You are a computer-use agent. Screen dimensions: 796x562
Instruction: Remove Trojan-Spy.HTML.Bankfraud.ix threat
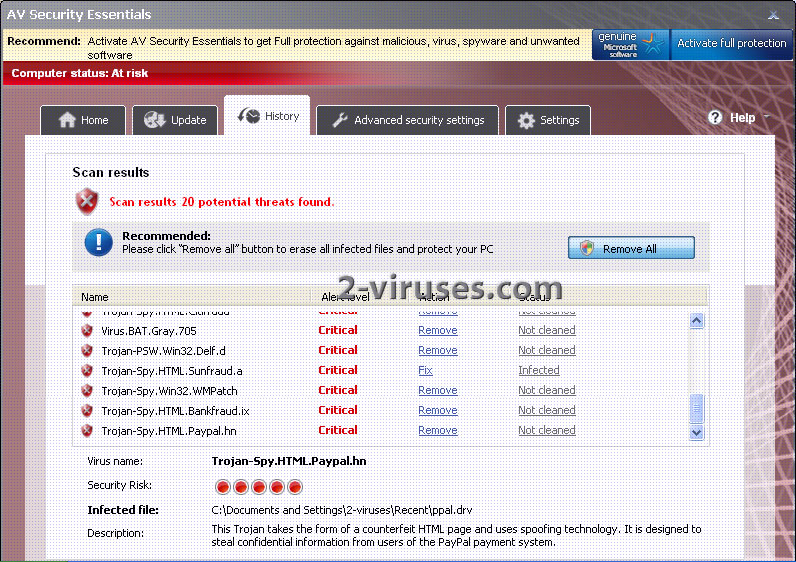[438, 410]
